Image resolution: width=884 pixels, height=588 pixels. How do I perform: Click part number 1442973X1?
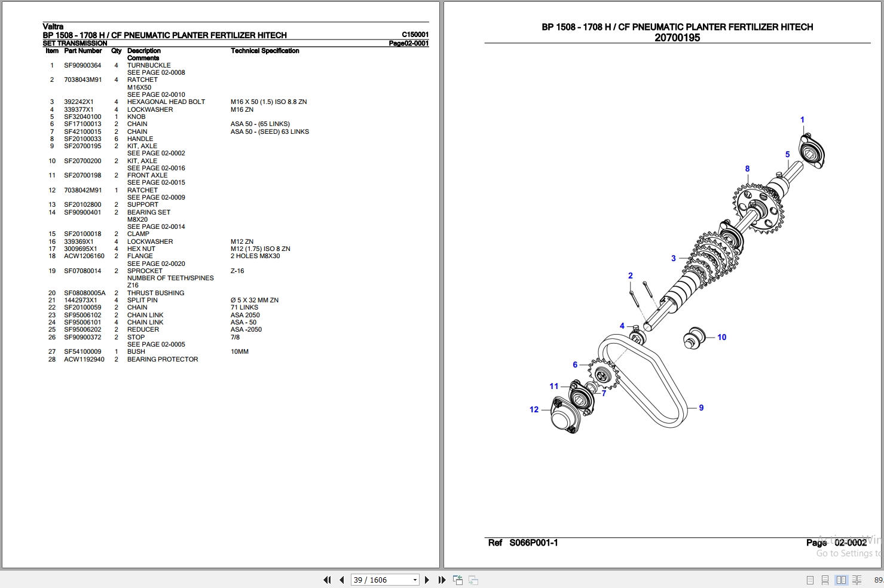coord(81,300)
